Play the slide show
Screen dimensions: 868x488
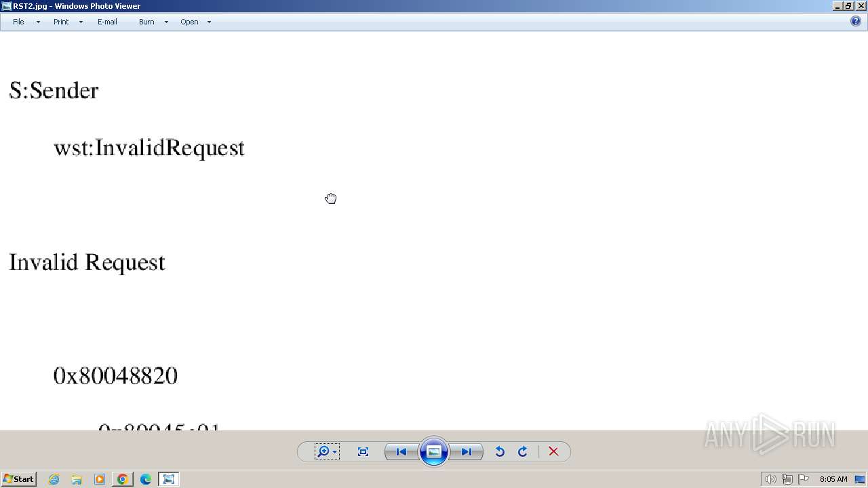(x=434, y=452)
